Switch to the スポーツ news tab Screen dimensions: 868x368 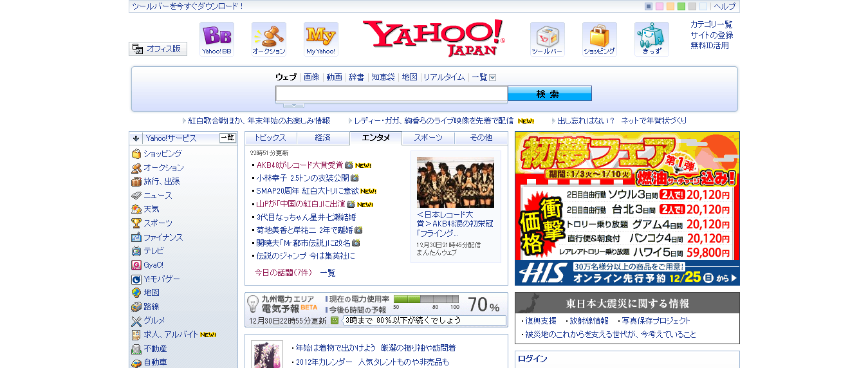point(429,138)
